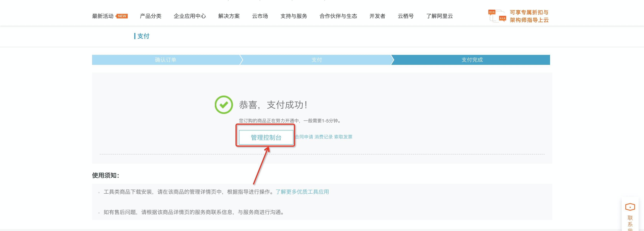The image size is (644, 231).
Task: Click the 如有售后问题 instruction text
Action: [194, 212]
